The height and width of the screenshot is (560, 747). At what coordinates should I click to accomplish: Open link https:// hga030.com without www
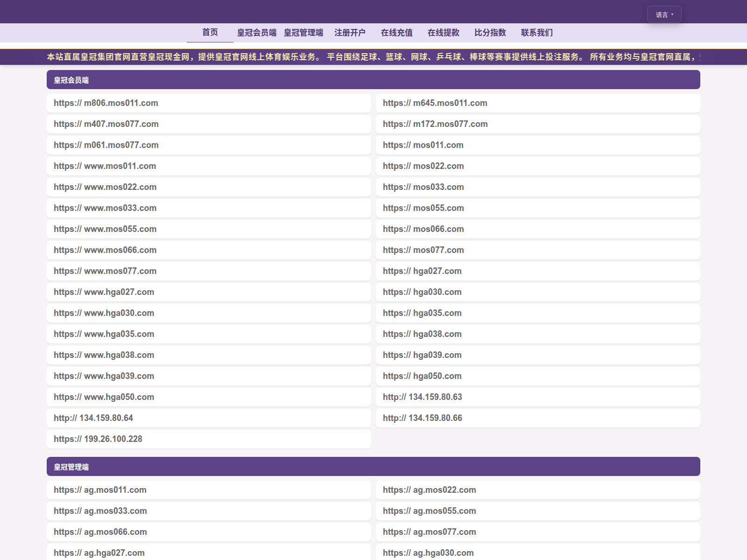[538, 292]
